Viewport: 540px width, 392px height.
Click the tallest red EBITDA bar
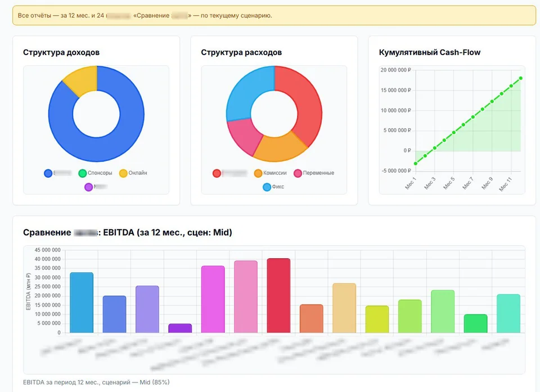click(278, 296)
